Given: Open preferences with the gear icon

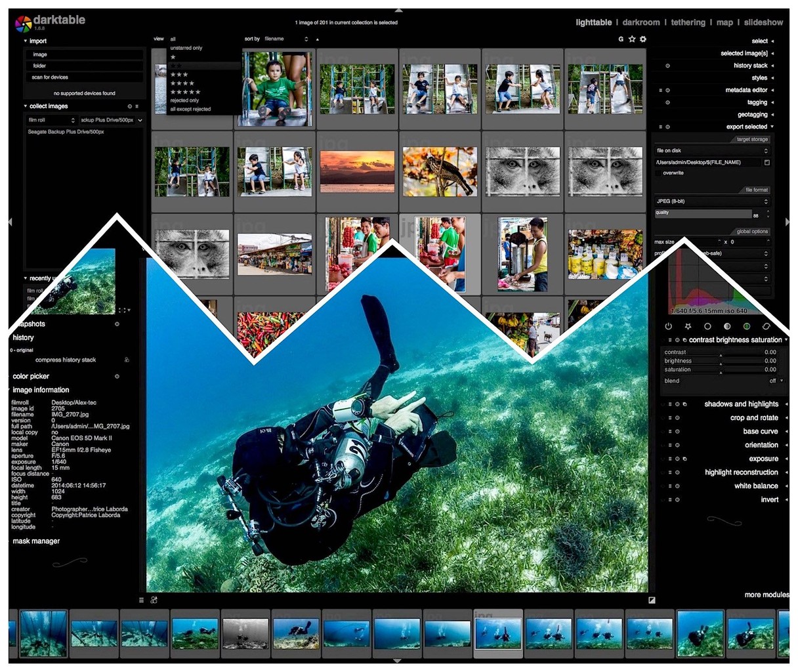Looking at the screenshot, I should click(643, 39).
